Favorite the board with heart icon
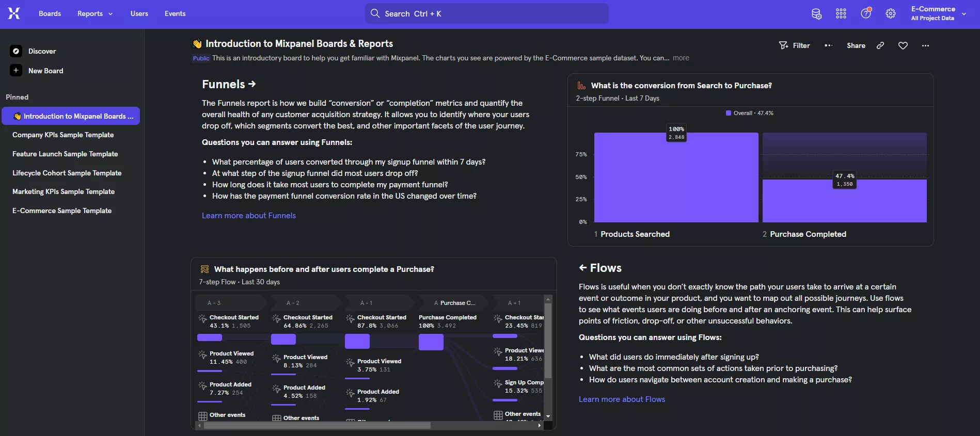 tap(903, 45)
